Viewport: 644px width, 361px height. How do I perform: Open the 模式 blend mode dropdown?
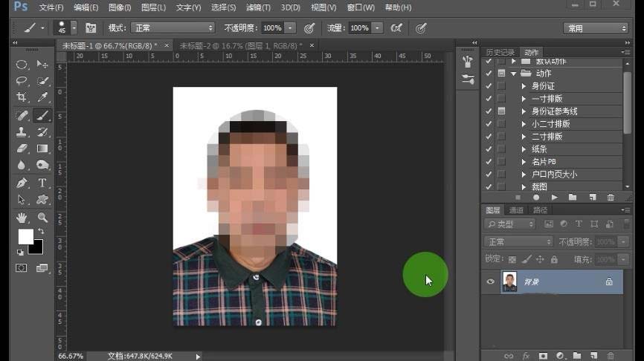coord(173,28)
